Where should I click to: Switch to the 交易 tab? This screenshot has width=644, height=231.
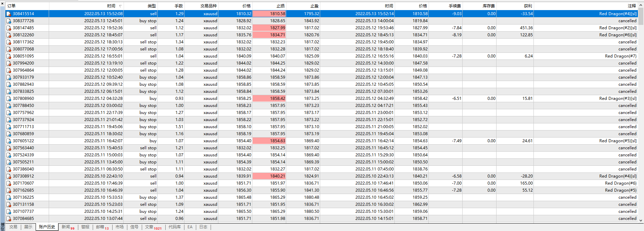13,227
